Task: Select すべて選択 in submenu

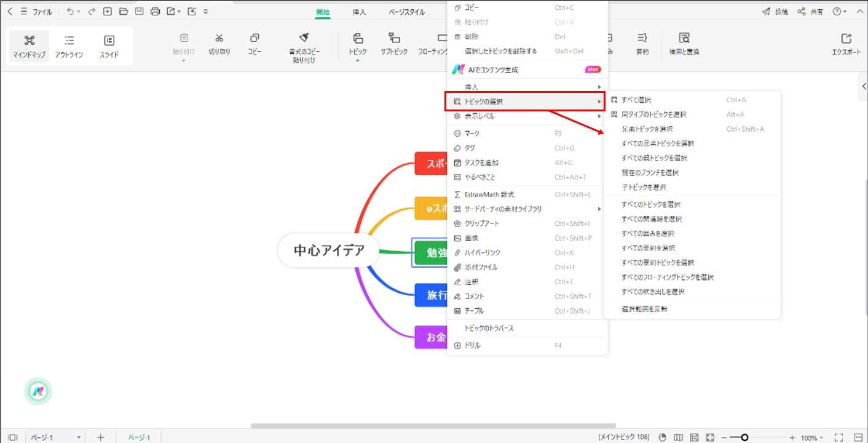Action: click(x=692, y=100)
